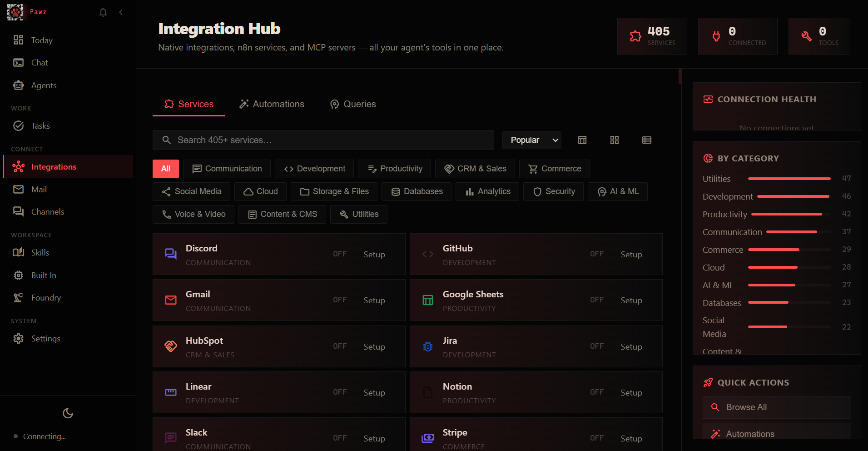Enable the Gmail Setup toggle
The image size is (868, 451).
point(374,300)
